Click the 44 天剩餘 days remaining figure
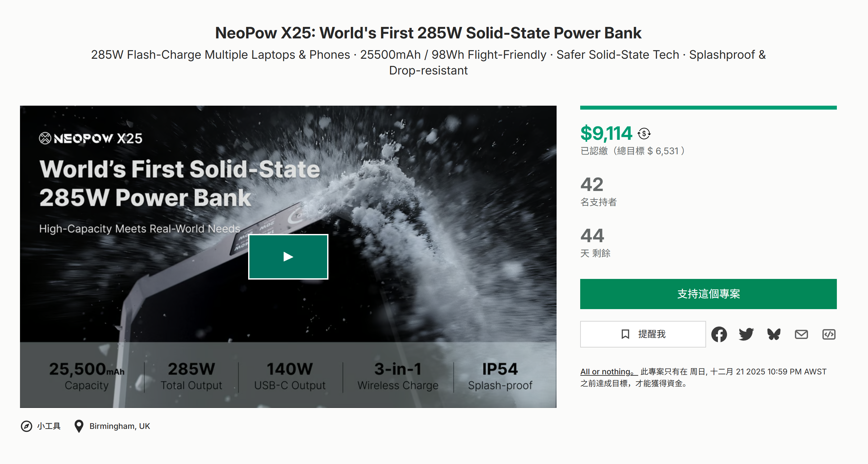 coord(592,236)
